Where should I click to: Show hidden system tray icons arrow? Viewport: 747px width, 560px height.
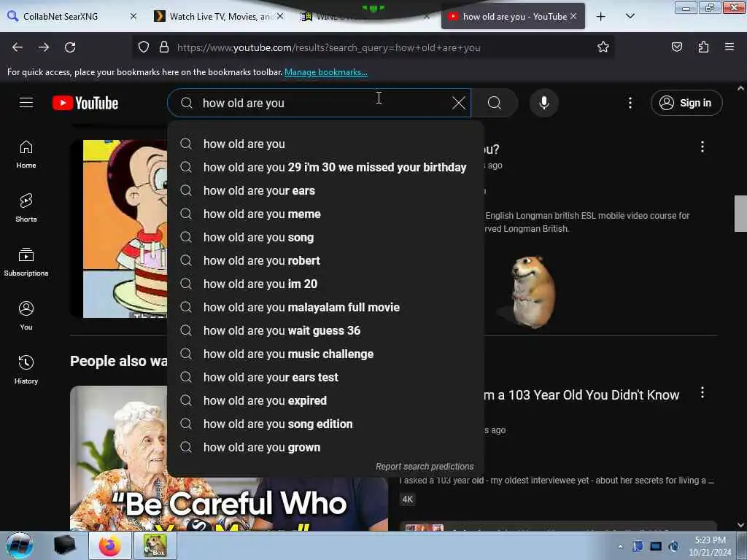(620, 547)
